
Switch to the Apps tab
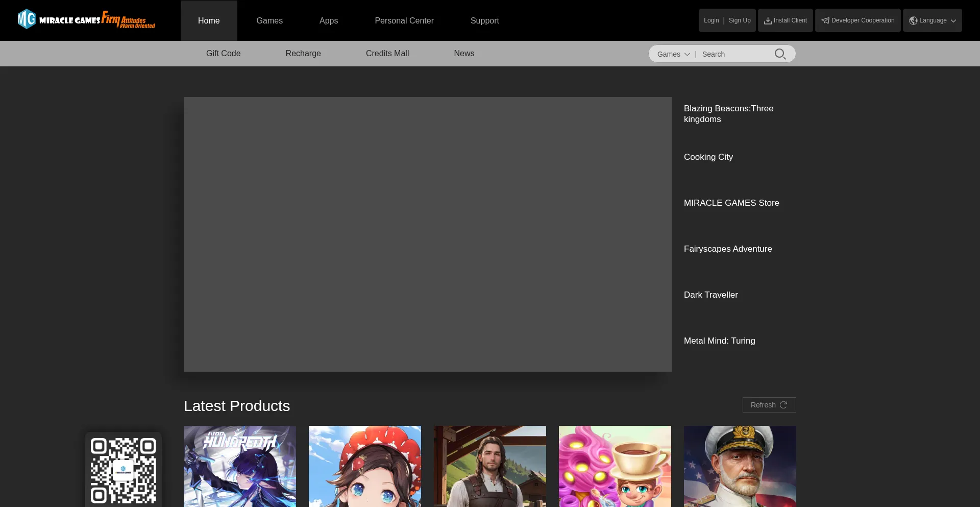pyautogui.click(x=328, y=20)
